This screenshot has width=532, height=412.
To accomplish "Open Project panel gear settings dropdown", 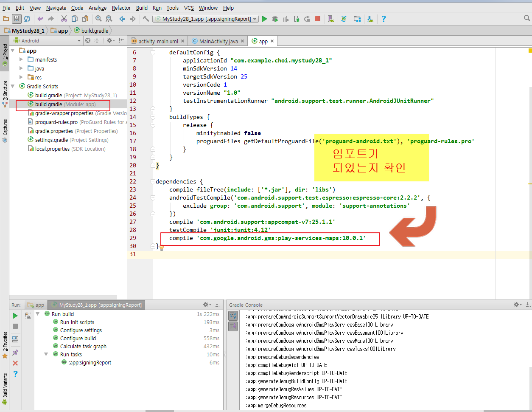I will pos(110,40).
